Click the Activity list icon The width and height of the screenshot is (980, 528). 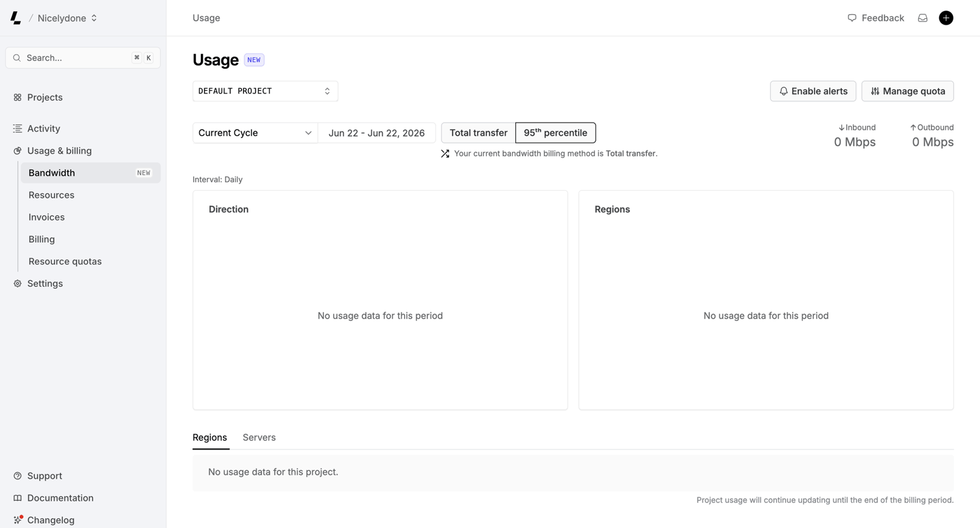[x=17, y=128]
